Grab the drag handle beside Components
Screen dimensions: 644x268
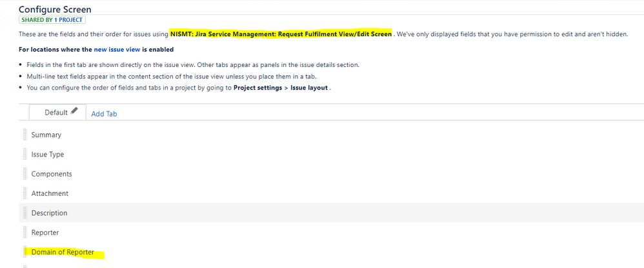pyautogui.click(x=25, y=174)
